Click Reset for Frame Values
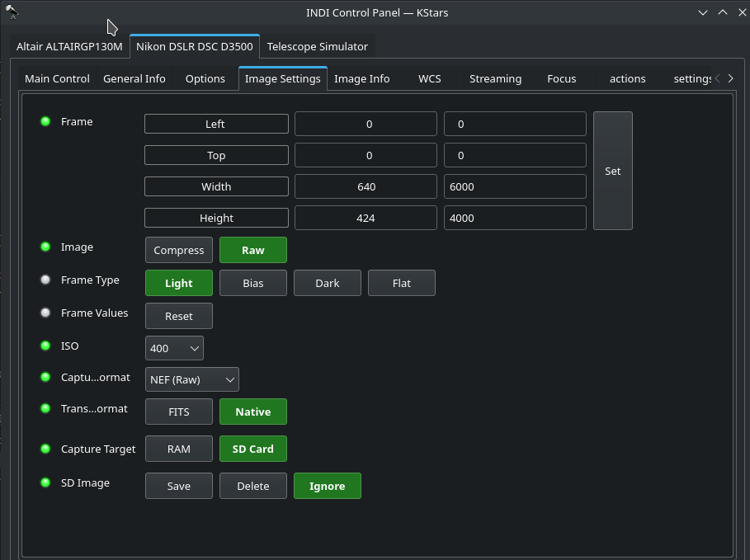This screenshot has width=750, height=560. pos(179,316)
